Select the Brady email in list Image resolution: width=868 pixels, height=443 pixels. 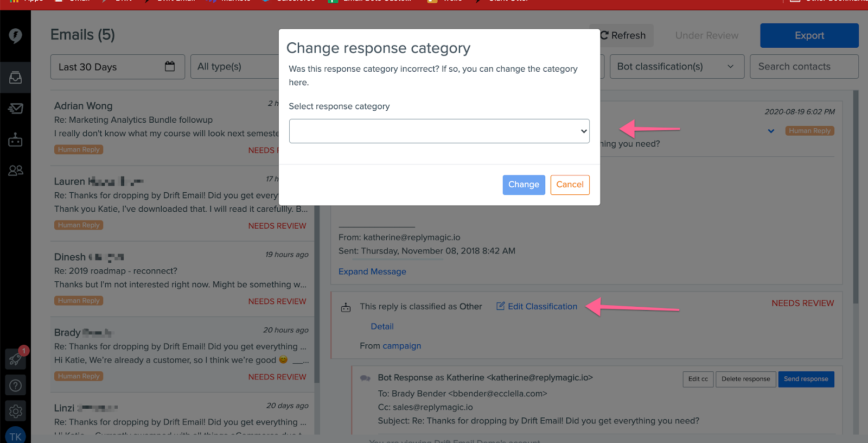[182, 355]
